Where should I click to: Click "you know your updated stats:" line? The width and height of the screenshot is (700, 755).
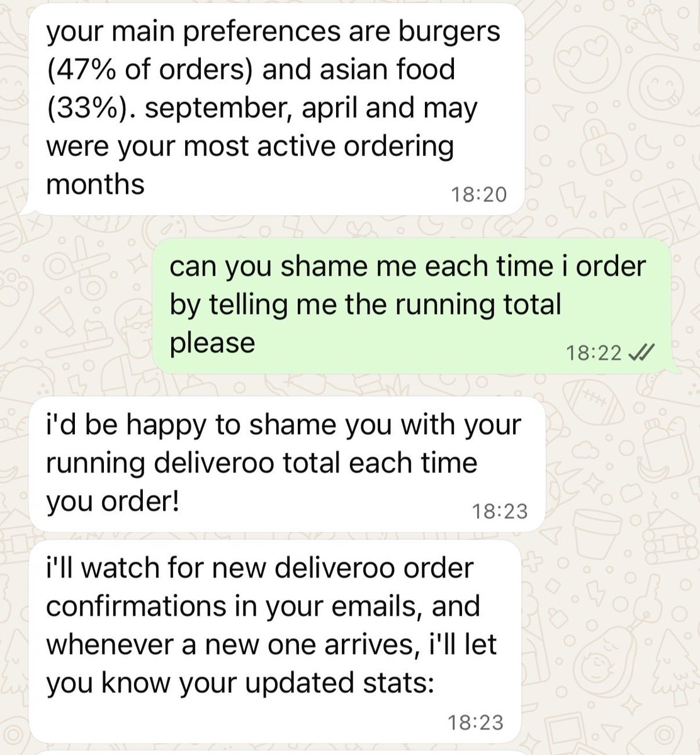[240, 683]
